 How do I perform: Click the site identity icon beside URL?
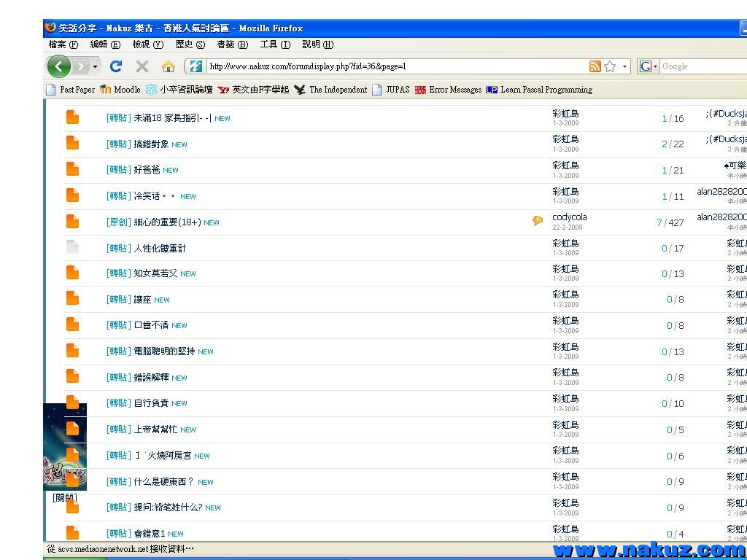[x=196, y=66]
